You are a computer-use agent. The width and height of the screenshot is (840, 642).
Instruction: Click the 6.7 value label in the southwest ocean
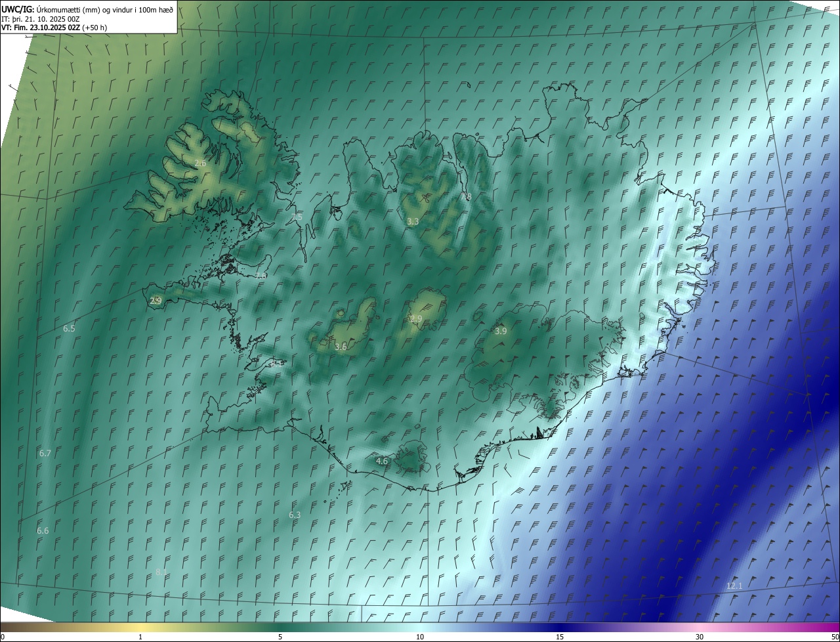(45, 454)
